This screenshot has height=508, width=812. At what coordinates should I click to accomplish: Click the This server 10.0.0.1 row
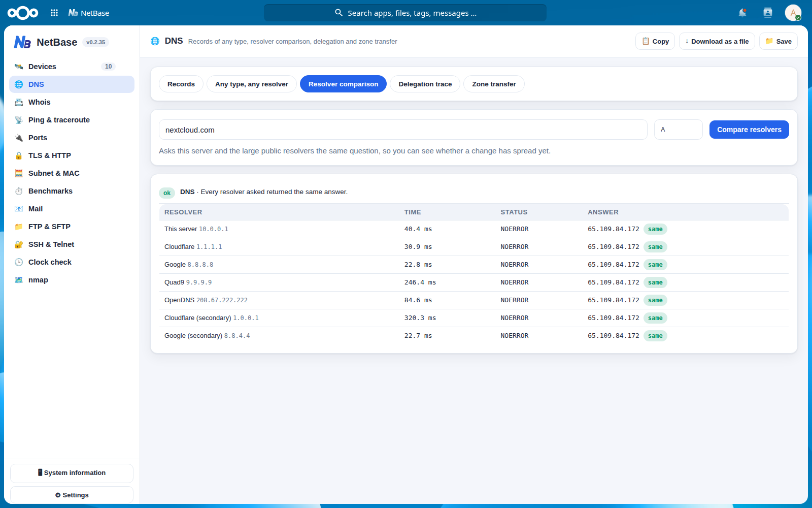point(474,229)
